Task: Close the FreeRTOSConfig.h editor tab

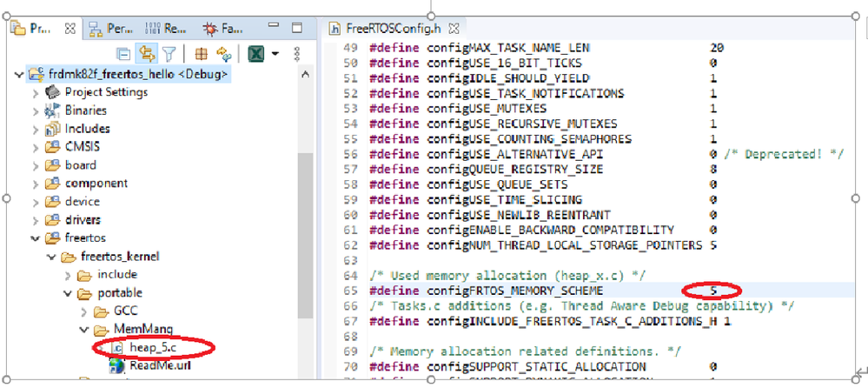Action: tap(453, 28)
